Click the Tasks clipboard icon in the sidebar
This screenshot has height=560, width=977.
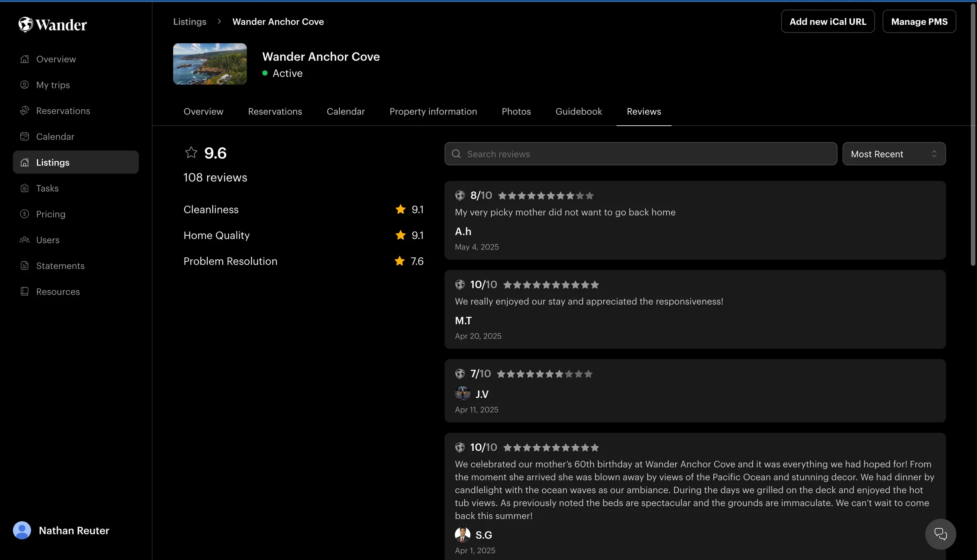(24, 188)
